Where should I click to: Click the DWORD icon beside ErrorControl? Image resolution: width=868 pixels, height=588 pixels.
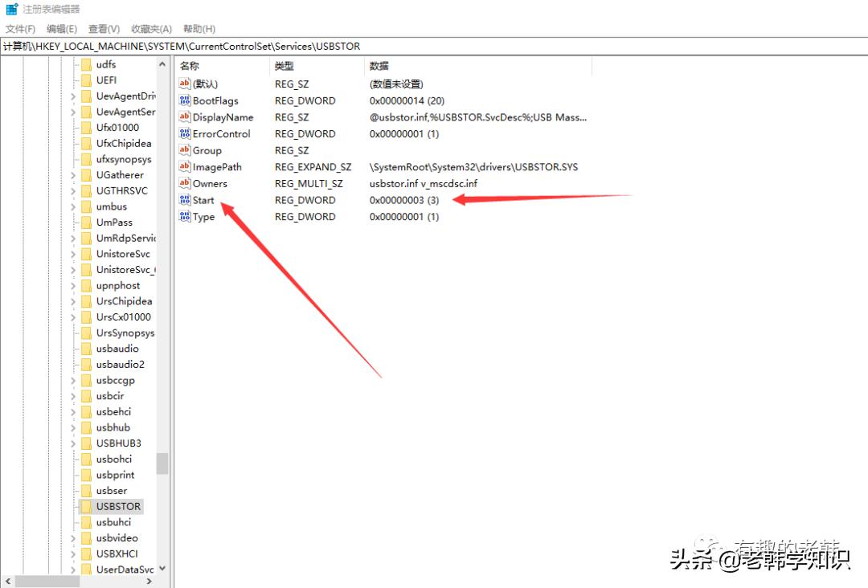(183, 133)
